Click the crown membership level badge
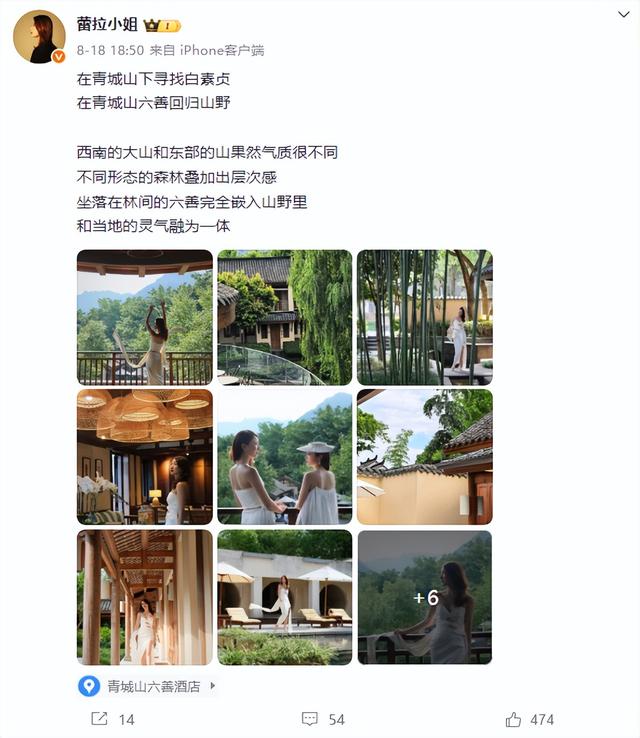640x738 pixels. click(162, 25)
